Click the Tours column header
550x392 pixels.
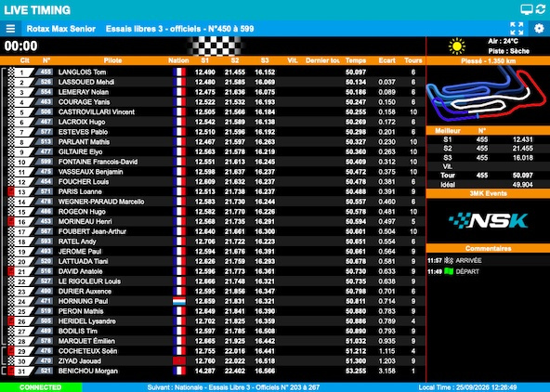(x=412, y=60)
